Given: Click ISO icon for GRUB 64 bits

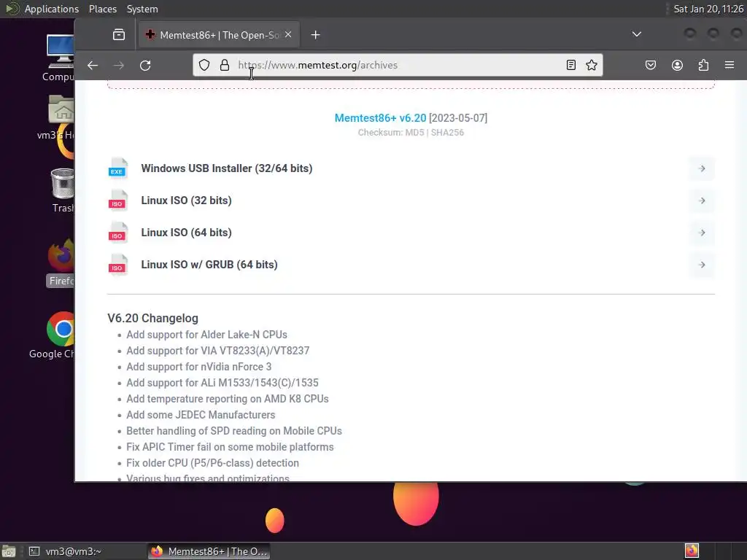Looking at the screenshot, I should pos(117,265).
